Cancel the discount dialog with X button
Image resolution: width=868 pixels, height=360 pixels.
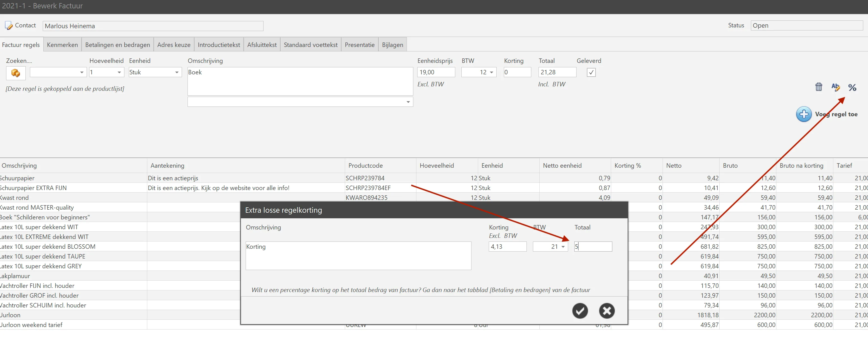[x=607, y=311]
